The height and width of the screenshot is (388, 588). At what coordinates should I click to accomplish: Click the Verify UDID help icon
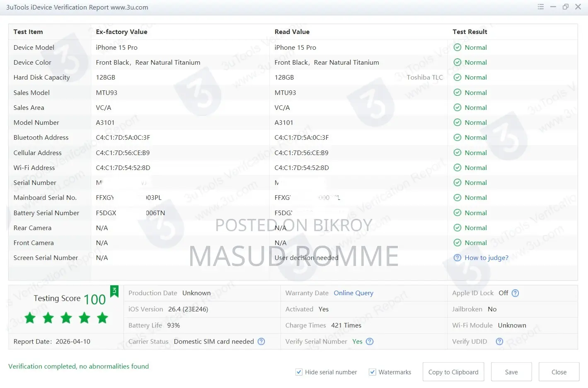click(x=499, y=342)
